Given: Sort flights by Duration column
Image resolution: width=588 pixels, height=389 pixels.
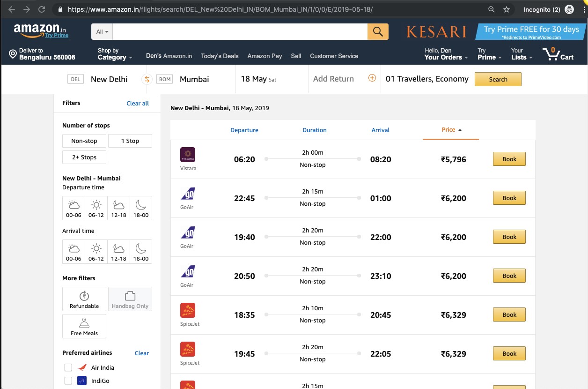Looking at the screenshot, I should pyautogui.click(x=315, y=130).
